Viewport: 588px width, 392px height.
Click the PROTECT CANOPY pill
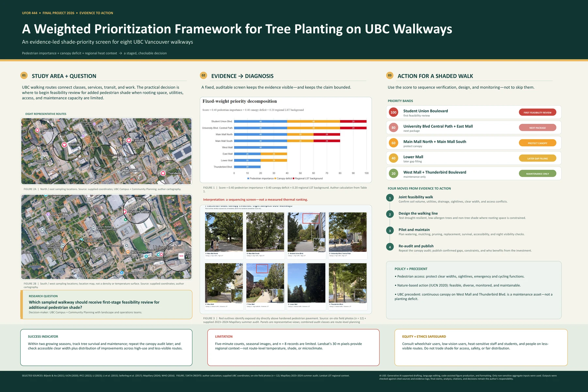coord(537,143)
